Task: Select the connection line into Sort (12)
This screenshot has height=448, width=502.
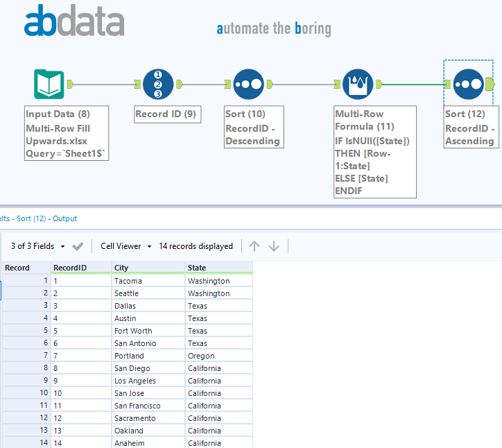Action: pyautogui.click(x=413, y=85)
